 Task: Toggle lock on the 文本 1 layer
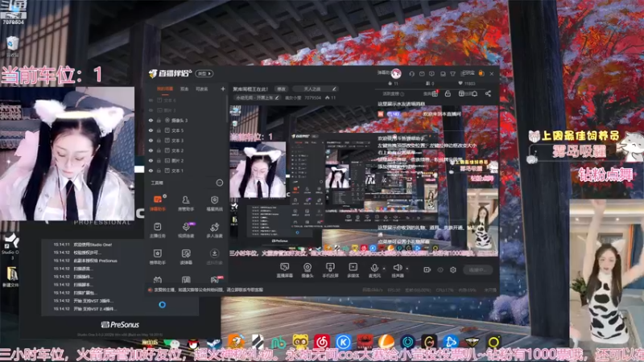click(159, 171)
